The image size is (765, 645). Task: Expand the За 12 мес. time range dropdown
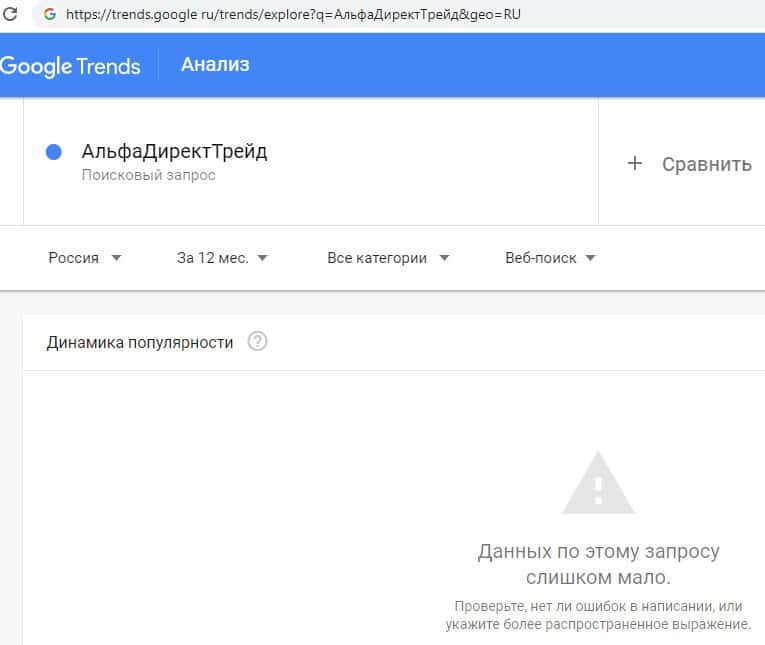pos(222,258)
